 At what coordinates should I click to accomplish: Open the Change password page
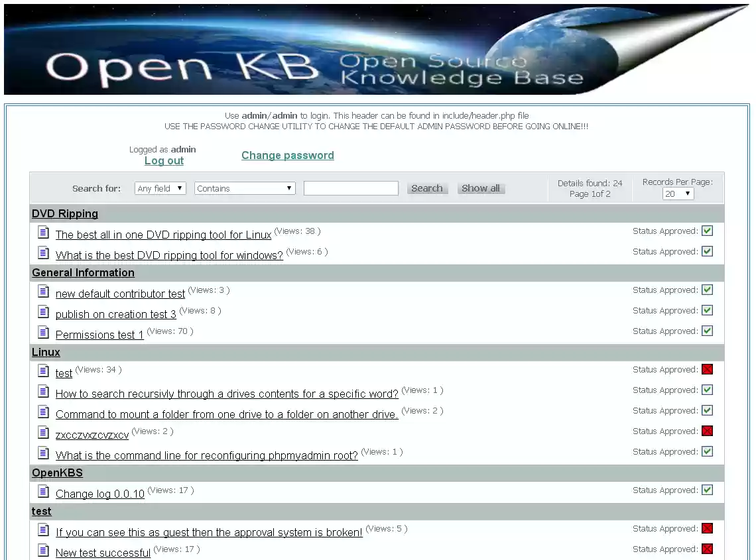point(287,155)
